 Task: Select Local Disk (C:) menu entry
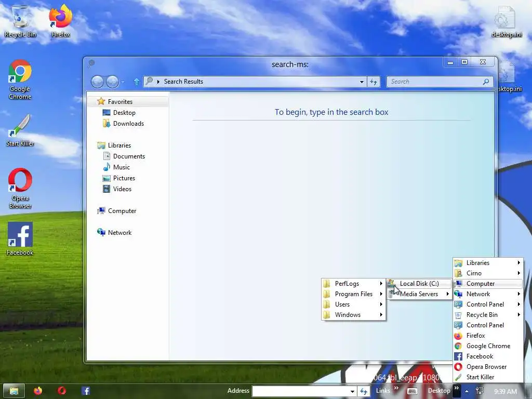[419, 284]
